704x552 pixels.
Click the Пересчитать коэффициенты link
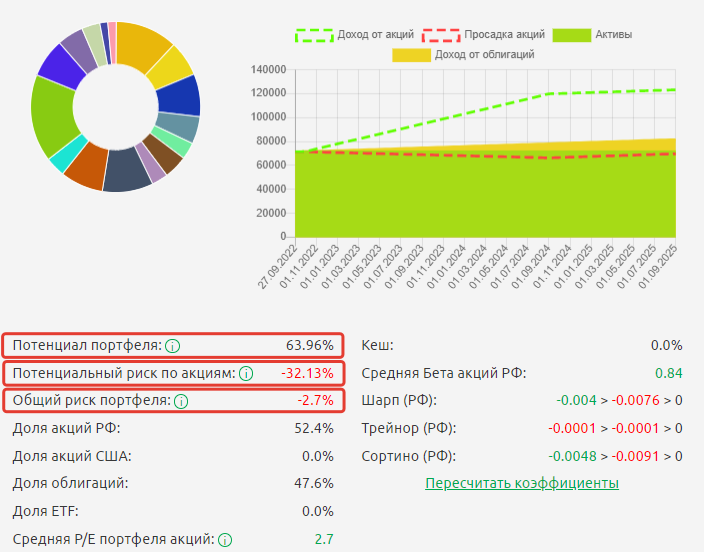[521, 484]
